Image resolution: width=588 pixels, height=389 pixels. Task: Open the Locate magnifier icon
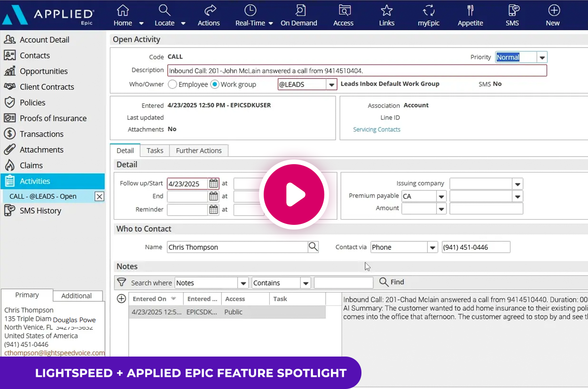click(x=164, y=10)
